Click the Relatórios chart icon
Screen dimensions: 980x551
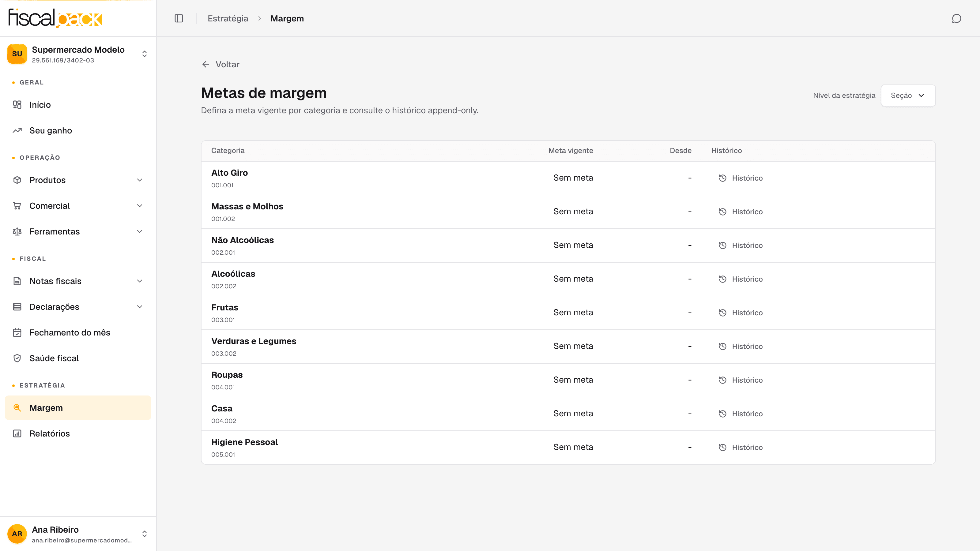(x=17, y=433)
